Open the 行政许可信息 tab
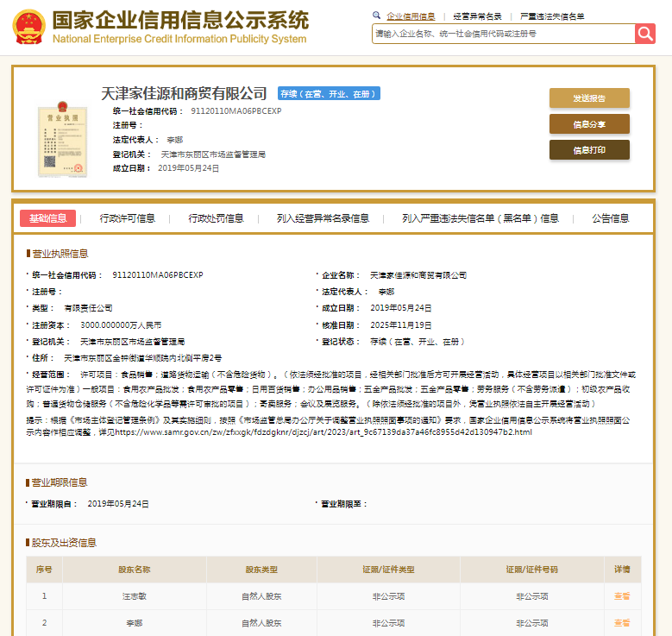 (x=128, y=218)
